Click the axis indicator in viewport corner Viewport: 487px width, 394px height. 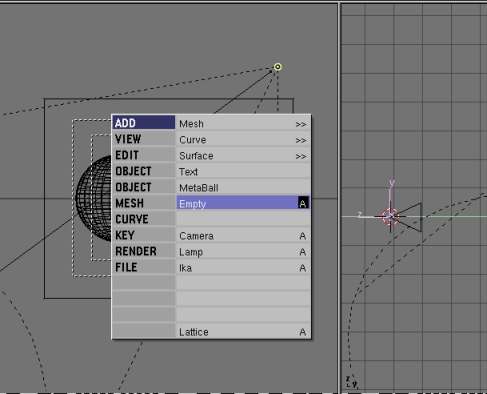point(351,382)
